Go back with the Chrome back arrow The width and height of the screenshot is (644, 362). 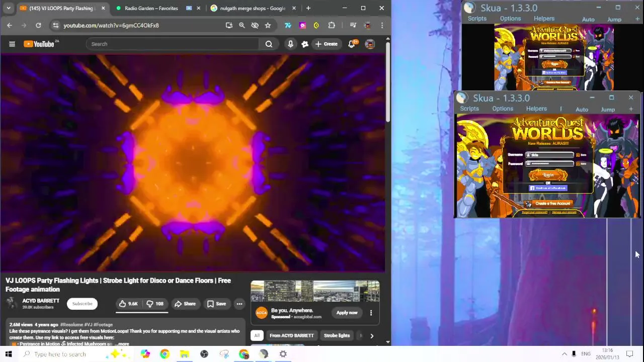10,25
